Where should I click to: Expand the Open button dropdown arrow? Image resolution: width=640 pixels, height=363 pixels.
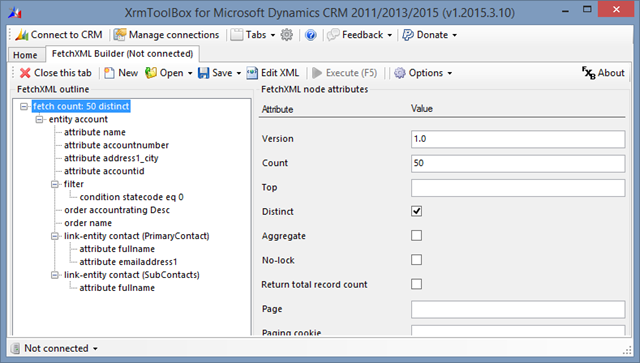click(190, 73)
